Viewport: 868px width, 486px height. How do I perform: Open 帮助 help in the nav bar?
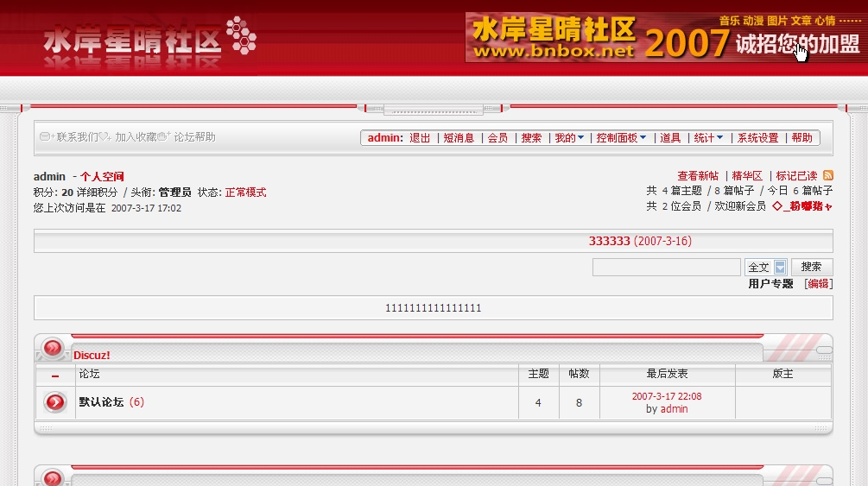point(801,138)
